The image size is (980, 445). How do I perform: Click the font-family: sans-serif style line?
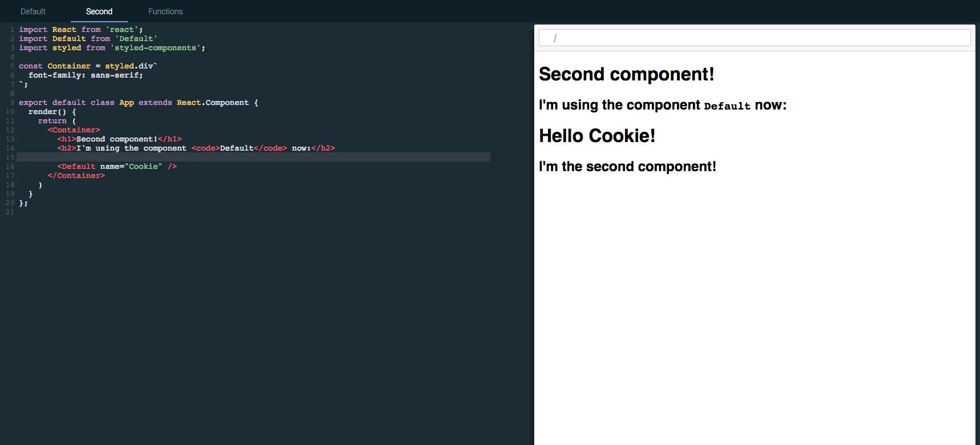86,75
